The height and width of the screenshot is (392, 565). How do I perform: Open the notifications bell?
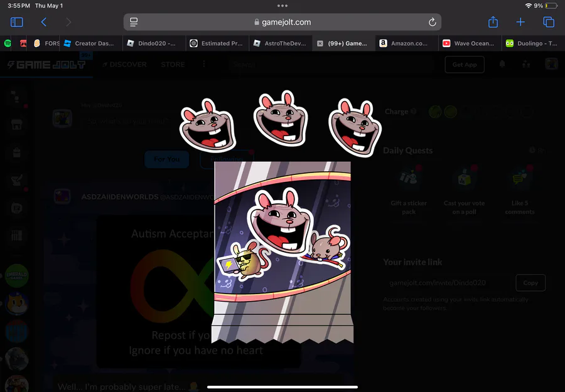[502, 64]
